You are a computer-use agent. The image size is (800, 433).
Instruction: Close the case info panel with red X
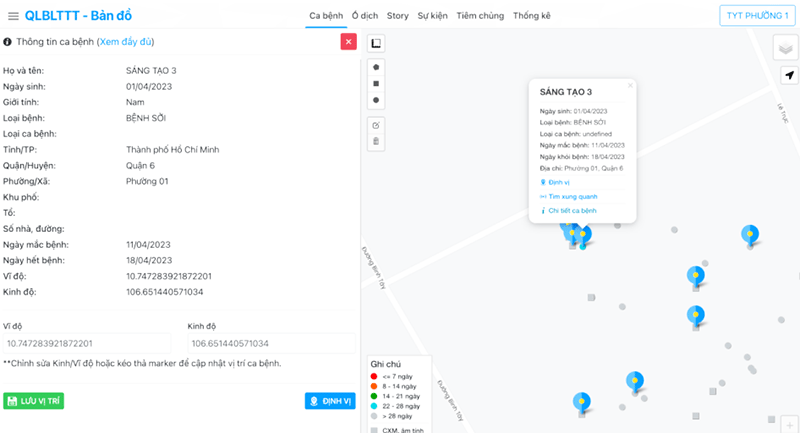[348, 41]
